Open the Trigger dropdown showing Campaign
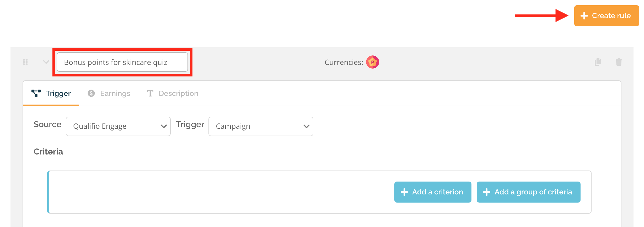This screenshot has width=644, height=227. click(x=261, y=126)
